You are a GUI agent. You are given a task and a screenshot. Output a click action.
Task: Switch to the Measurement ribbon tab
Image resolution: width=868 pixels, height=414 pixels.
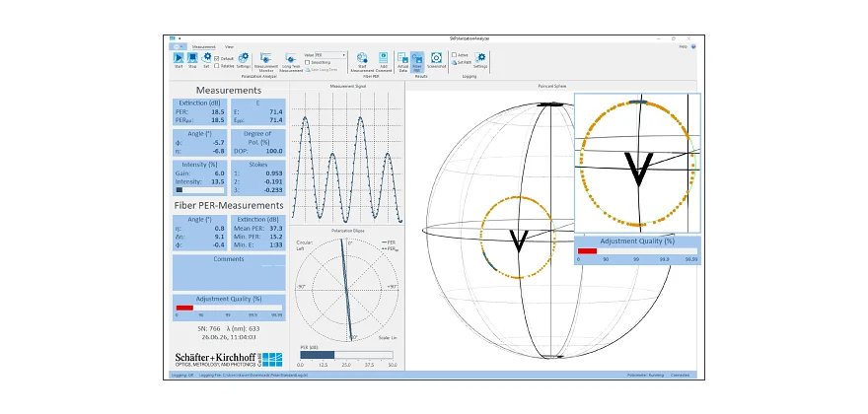pyautogui.click(x=204, y=46)
